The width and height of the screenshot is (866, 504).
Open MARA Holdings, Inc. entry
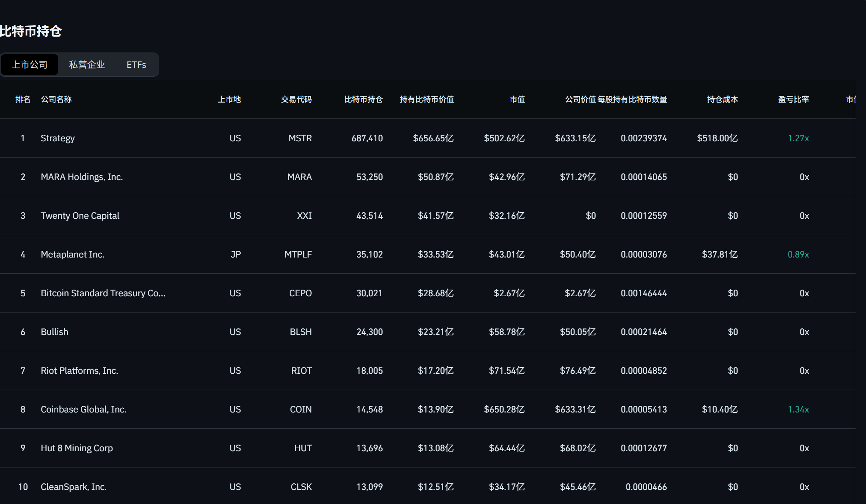click(82, 177)
